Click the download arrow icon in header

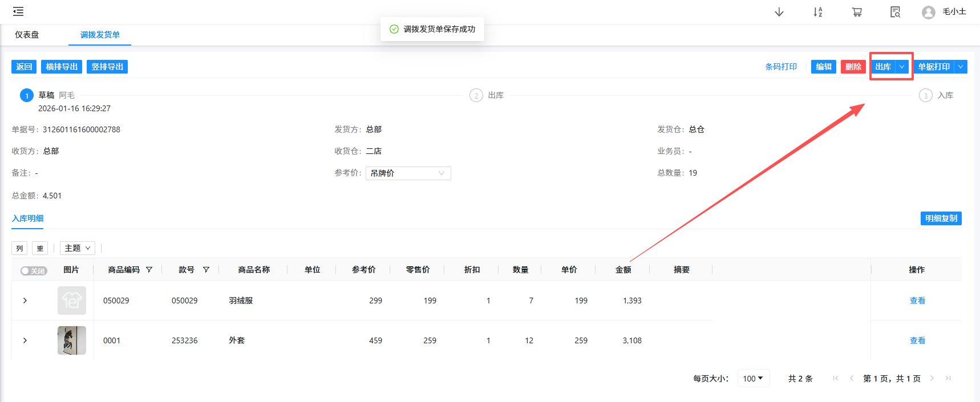tap(779, 12)
